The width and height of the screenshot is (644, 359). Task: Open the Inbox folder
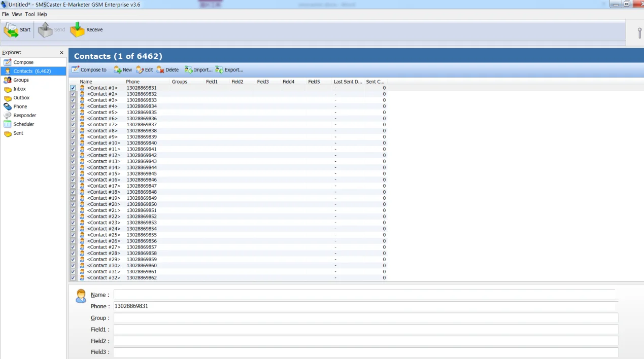[19, 89]
